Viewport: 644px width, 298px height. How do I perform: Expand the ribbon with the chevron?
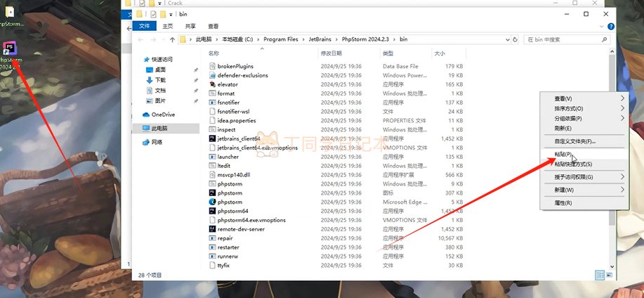point(602,26)
